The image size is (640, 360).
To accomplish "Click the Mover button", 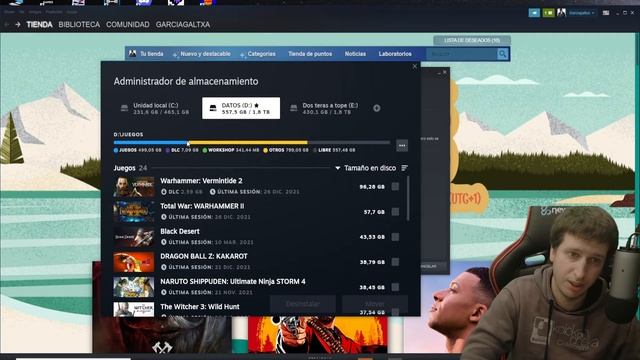I will coord(375,304).
